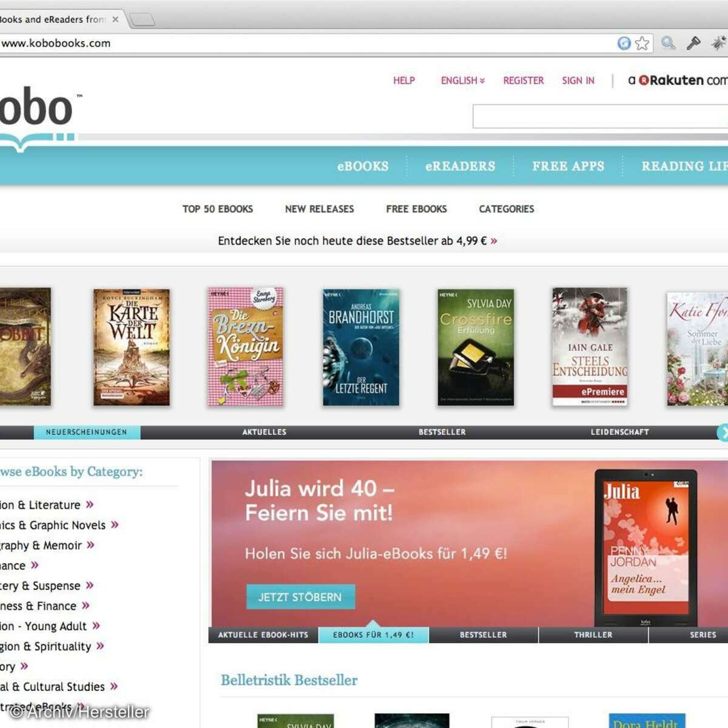Click the carousel next arrow button
The height and width of the screenshot is (728, 728).
[723, 433]
